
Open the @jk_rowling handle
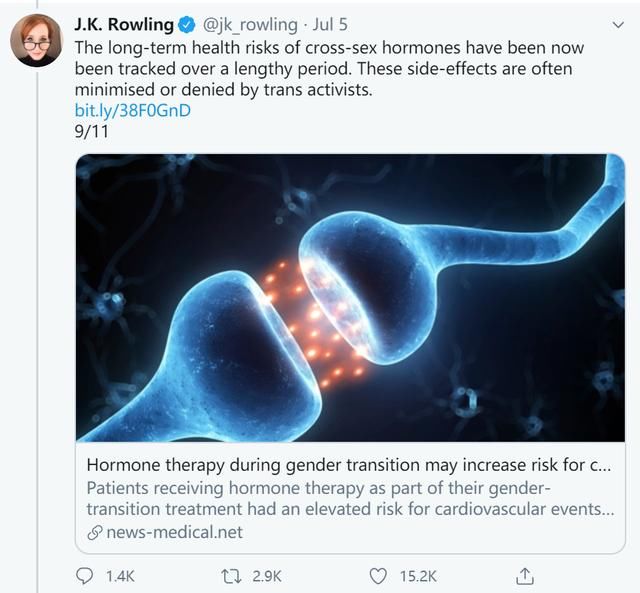coord(250,24)
